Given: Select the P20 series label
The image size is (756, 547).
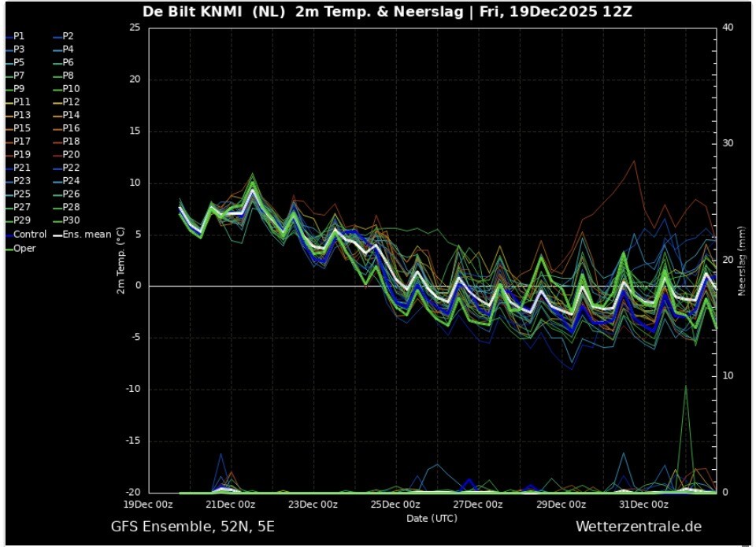Looking at the screenshot, I should click(68, 154).
